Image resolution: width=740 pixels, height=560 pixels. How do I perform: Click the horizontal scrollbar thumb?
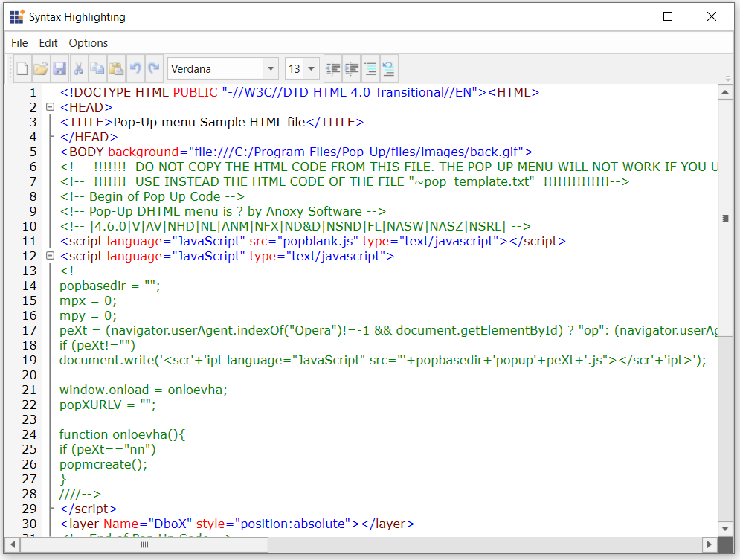[144, 544]
